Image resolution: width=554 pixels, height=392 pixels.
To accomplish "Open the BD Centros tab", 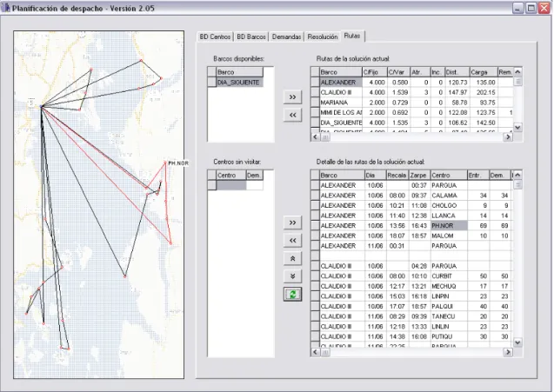I will click(215, 37).
